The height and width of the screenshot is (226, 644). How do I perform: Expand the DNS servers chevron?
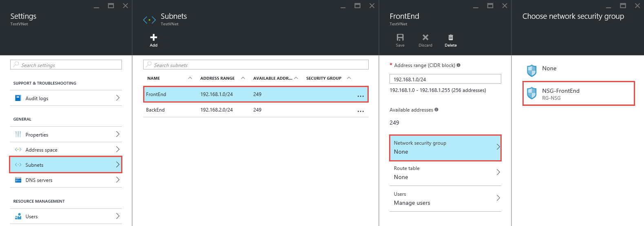pyautogui.click(x=117, y=179)
